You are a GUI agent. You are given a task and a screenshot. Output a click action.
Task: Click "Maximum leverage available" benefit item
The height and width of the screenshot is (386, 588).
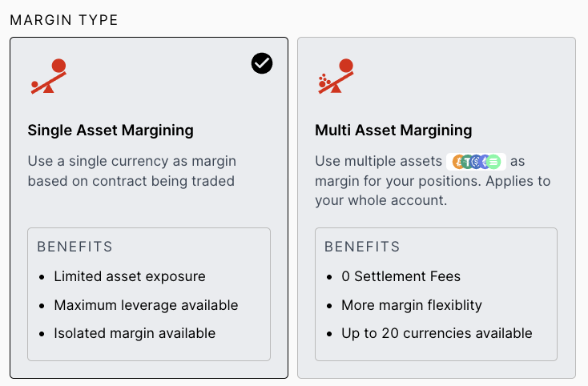(x=146, y=305)
